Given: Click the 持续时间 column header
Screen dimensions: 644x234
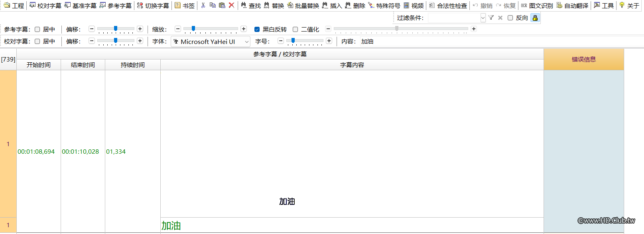Looking at the screenshot, I should pos(133,65).
